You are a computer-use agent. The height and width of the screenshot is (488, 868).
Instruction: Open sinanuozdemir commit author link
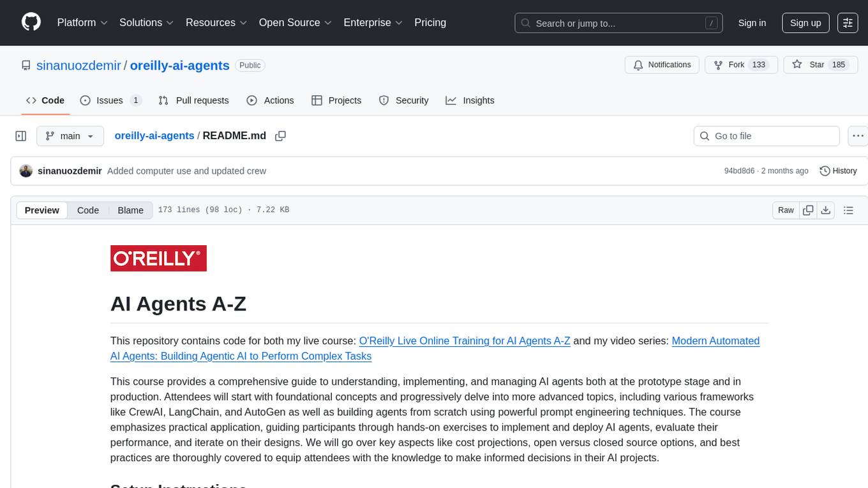[70, 171]
